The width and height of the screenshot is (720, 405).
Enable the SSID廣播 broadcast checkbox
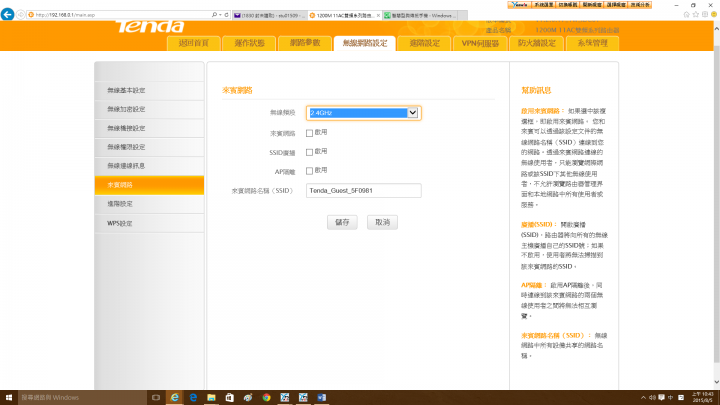point(309,152)
